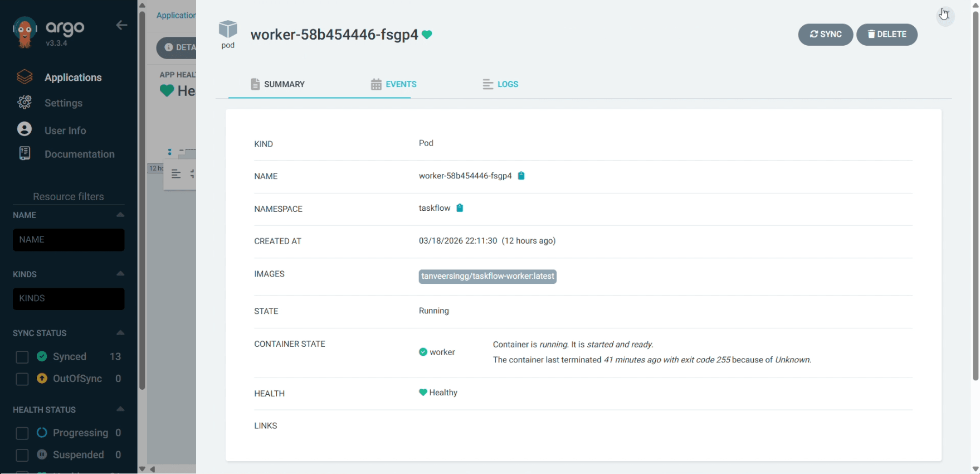This screenshot has width=980, height=474.
Task: Click the Healthy heart icon
Action: 423,393
